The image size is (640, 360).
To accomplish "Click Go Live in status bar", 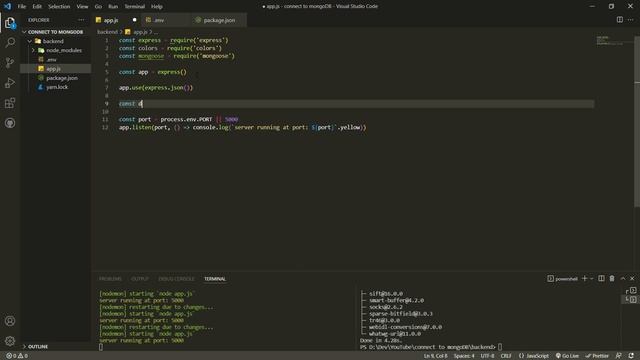I will click(567, 356).
